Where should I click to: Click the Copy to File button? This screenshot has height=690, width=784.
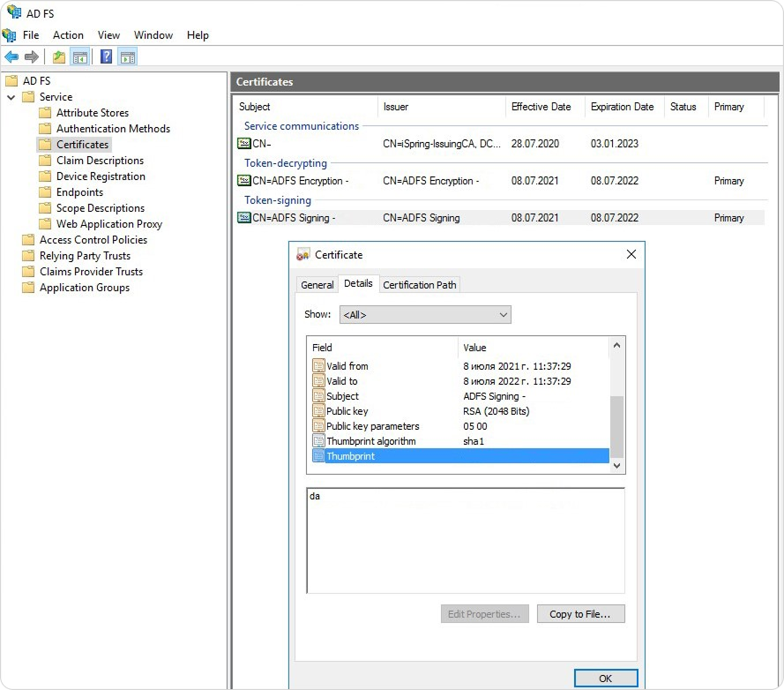pos(580,614)
